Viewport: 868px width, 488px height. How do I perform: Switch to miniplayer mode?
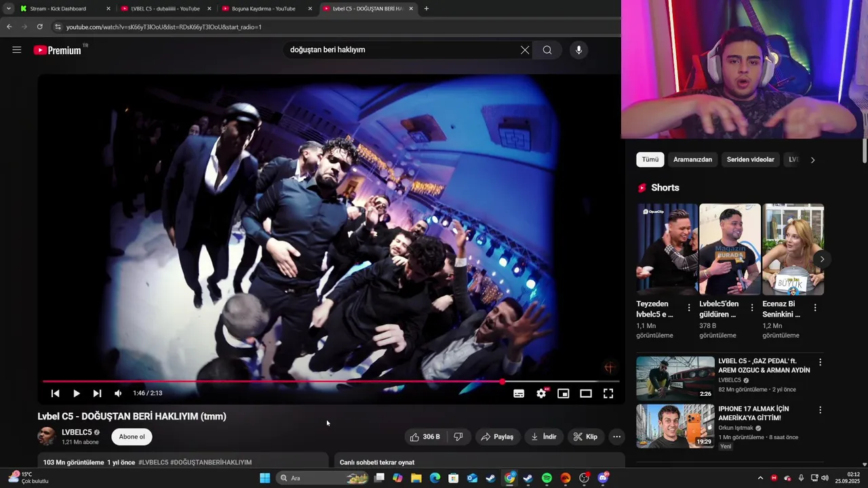pos(564,393)
